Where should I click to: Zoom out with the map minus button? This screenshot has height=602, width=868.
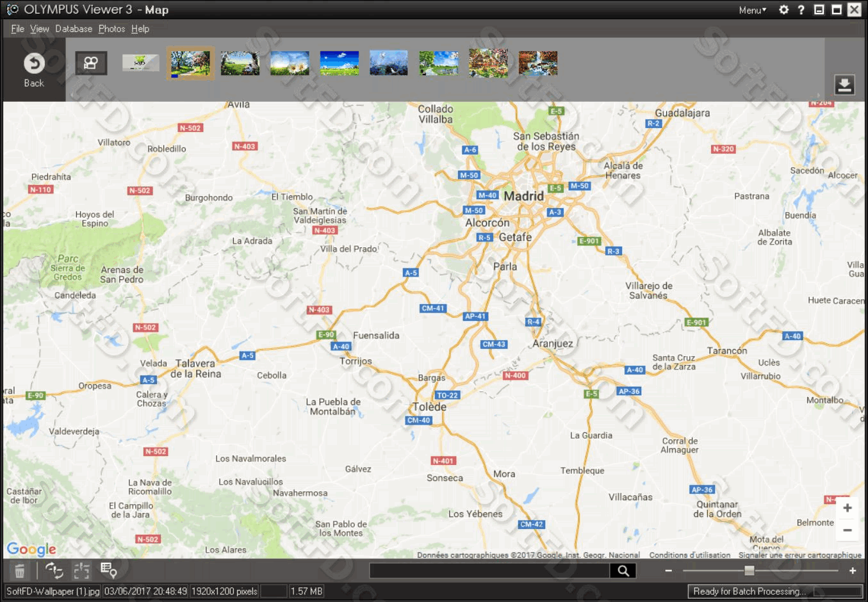[847, 530]
